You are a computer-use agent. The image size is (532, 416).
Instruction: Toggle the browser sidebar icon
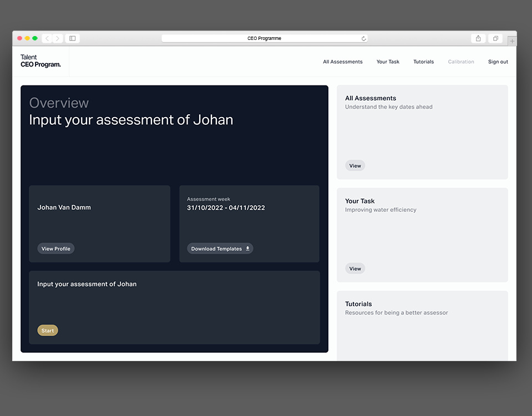click(72, 38)
